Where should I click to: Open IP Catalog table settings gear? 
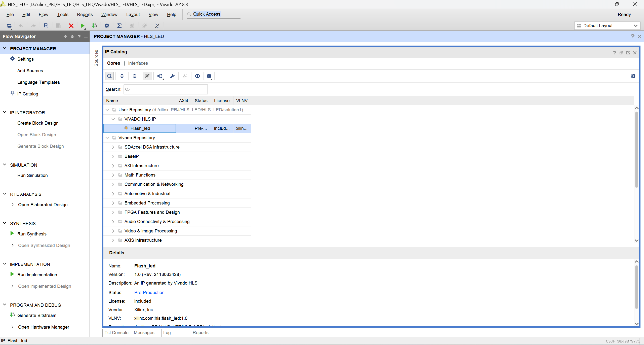pyautogui.click(x=633, y=76)
